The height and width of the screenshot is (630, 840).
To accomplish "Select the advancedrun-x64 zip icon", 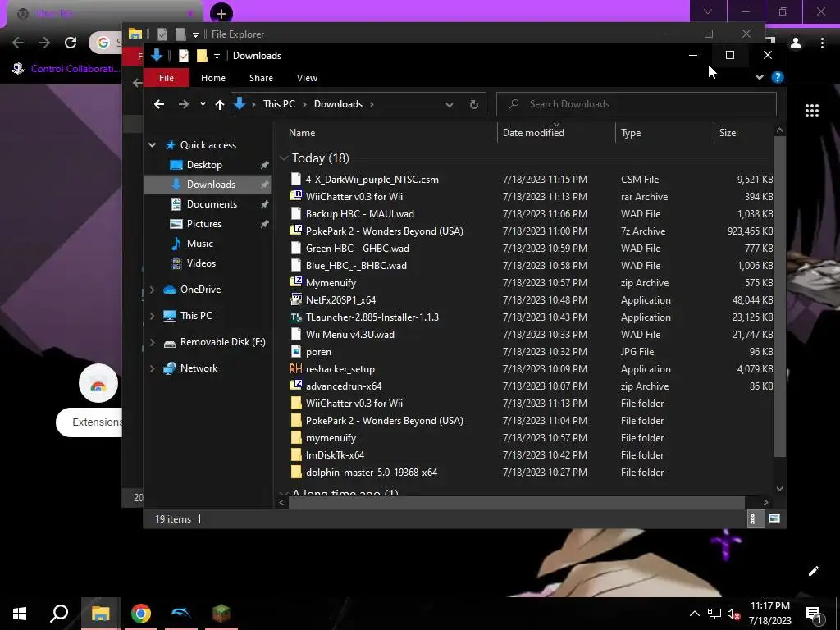I will pos(295,386).
